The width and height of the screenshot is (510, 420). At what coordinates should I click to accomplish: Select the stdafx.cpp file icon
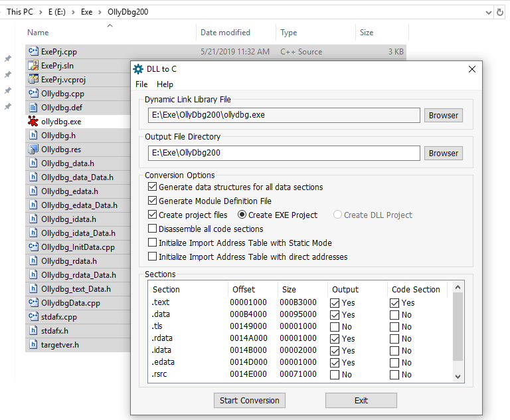point(33,317)
